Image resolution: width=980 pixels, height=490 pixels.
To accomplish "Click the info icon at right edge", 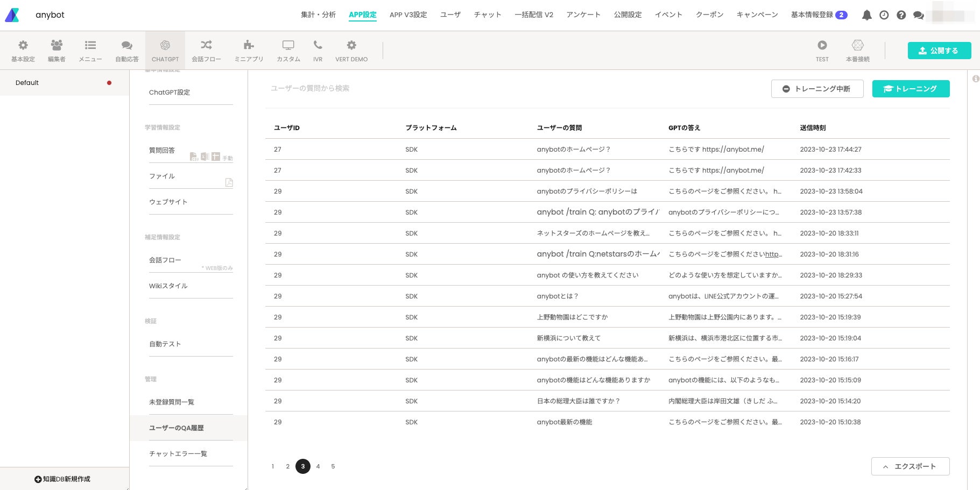I will (976, 79).
